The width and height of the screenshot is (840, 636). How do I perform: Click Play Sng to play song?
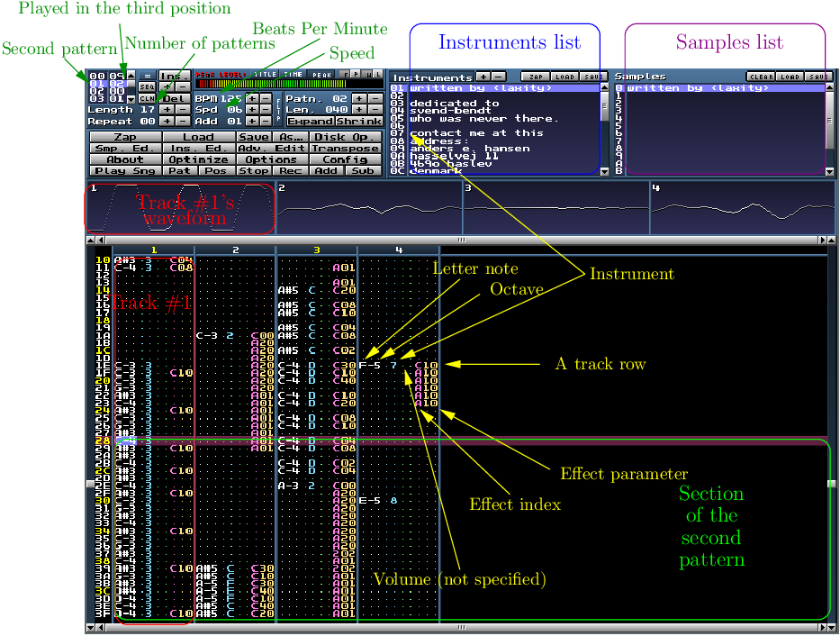pos(125,171)
